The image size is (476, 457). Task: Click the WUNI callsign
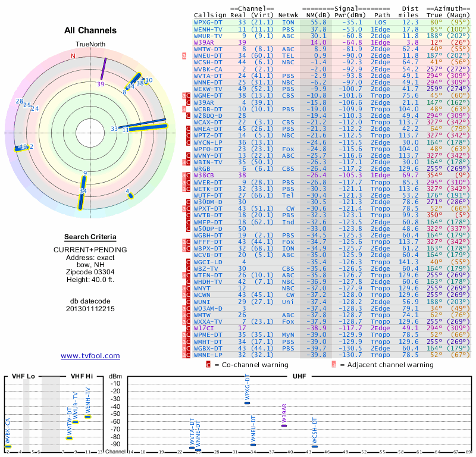tap(202, 302)
